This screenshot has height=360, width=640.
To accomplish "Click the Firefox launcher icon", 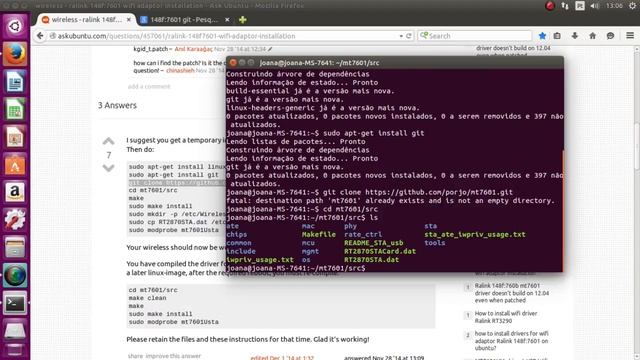I will point(15,54).
